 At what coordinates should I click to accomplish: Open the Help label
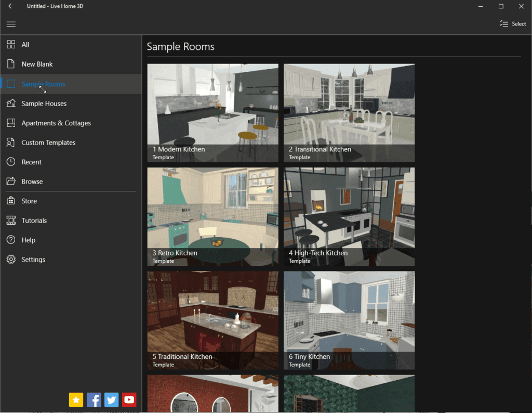(x=29, y=240)
